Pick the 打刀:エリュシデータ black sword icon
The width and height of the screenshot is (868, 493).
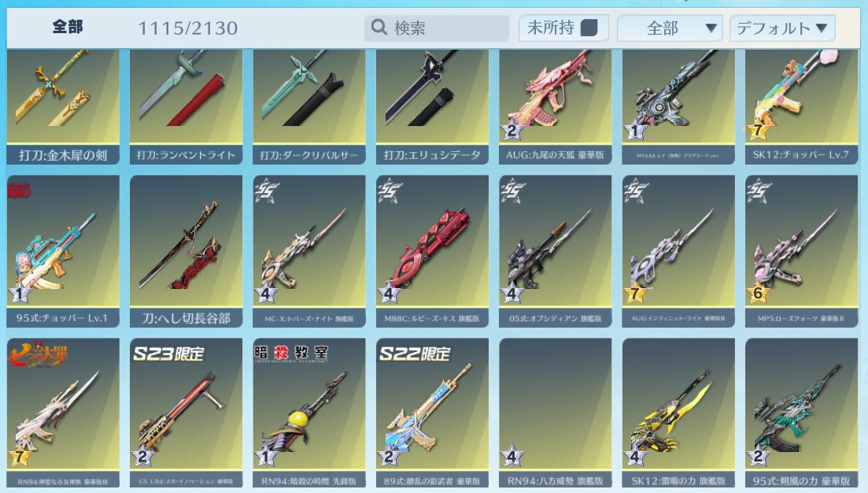click(x=432, y=107)
